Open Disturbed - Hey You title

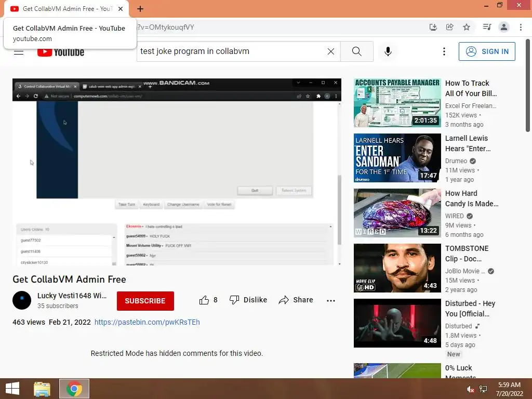click(470, 309)
